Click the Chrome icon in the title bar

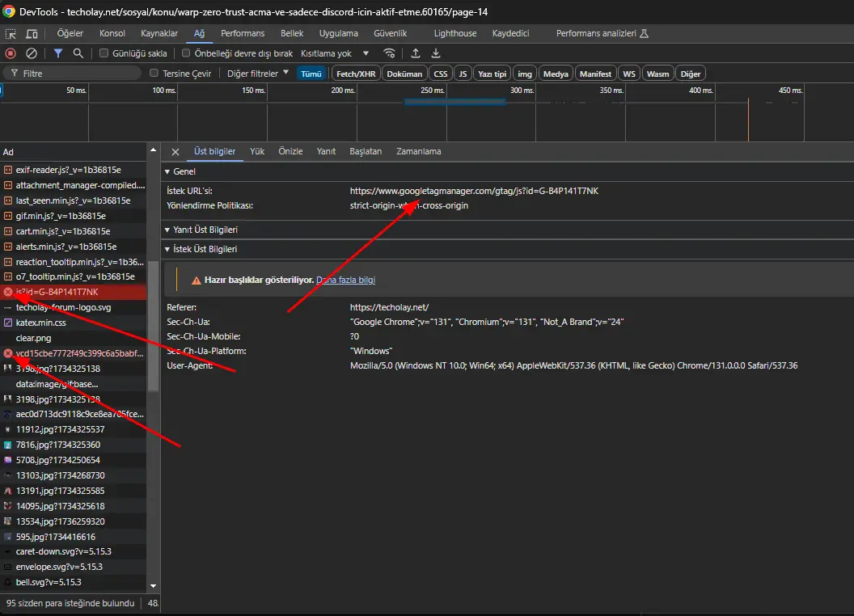(9, 11)
